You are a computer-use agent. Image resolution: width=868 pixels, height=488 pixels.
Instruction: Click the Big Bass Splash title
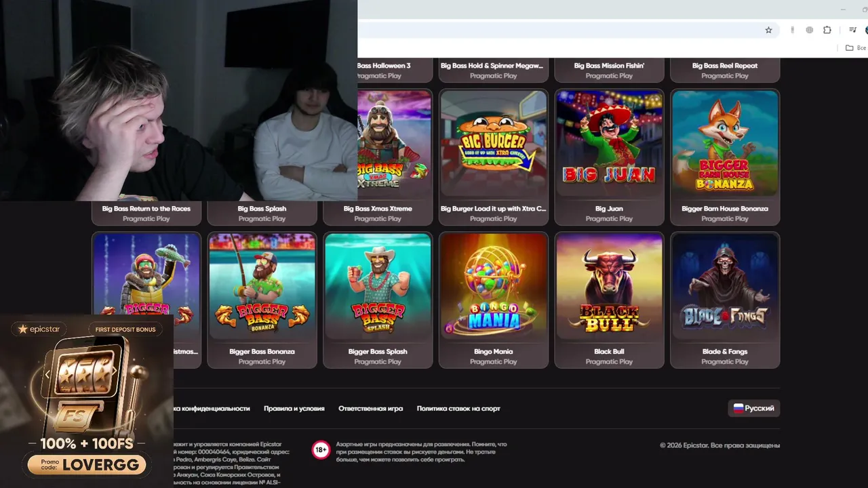(262, 209)
